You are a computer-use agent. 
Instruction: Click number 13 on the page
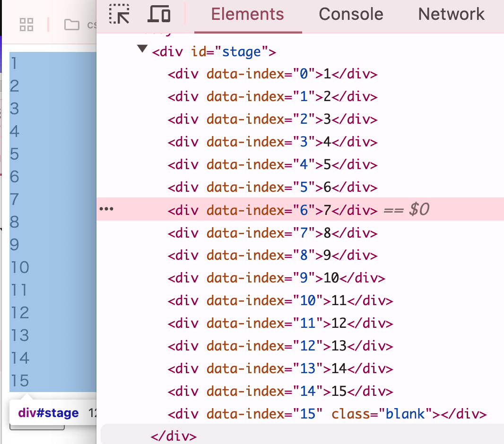click(19, 335)
